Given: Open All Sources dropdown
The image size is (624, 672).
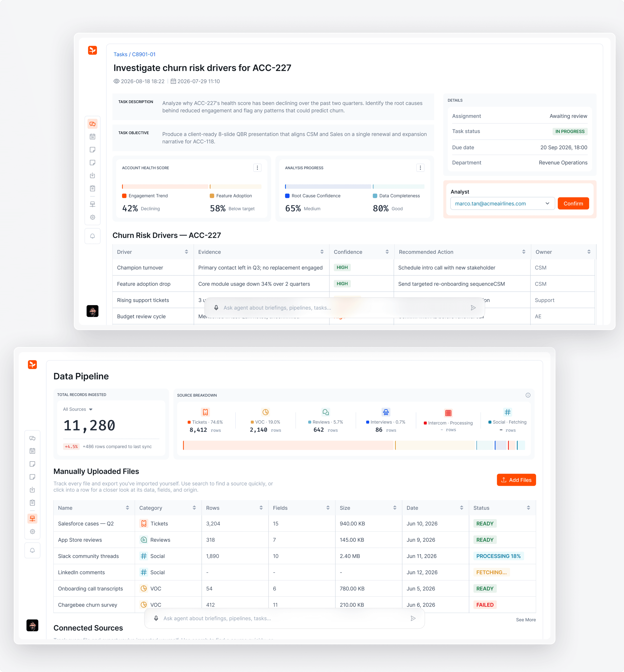Looking at the screenshot, I should point(78,409).
